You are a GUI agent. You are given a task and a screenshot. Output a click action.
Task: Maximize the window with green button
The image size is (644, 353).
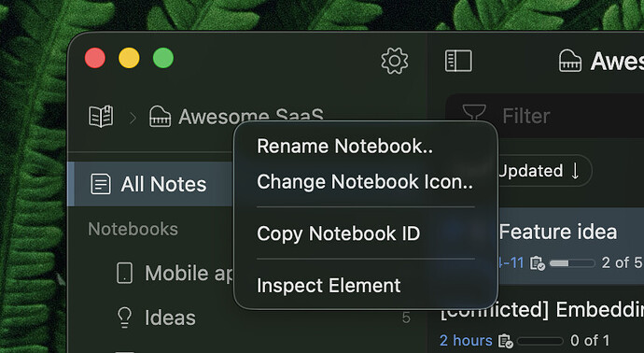click(163, 58)
